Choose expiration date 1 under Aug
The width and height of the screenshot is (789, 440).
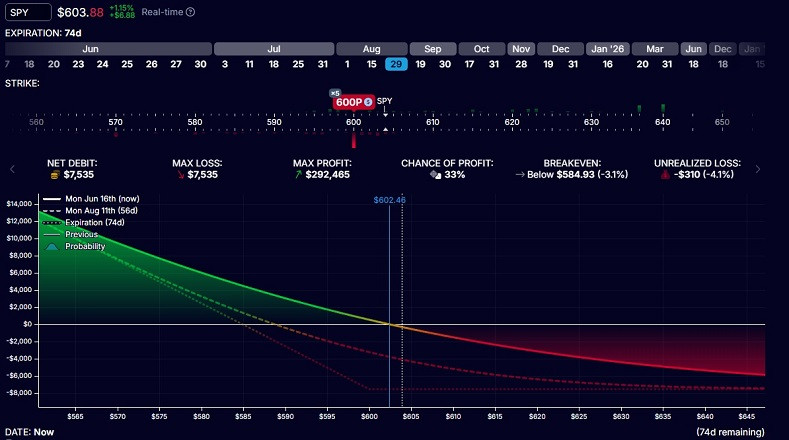click(x=347, y=64)
